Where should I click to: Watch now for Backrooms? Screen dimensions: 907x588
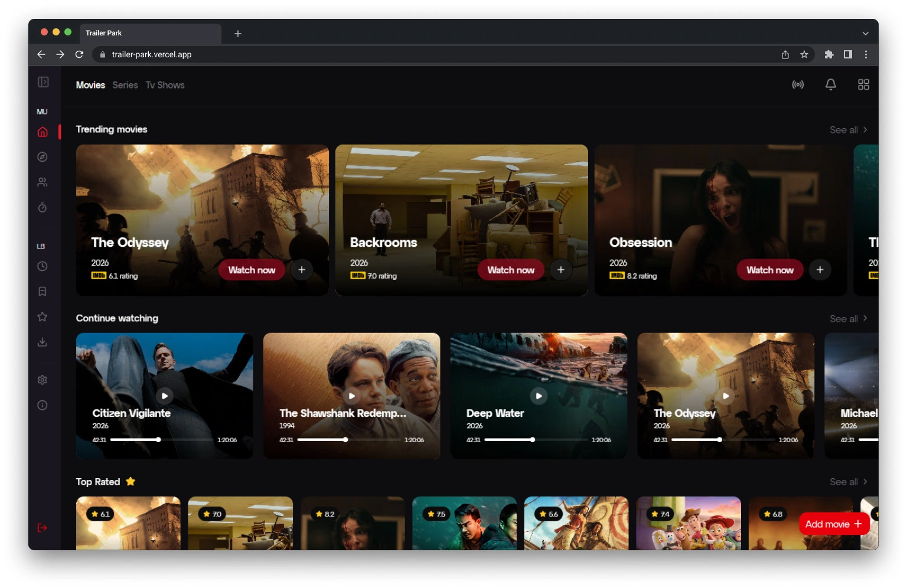click(x=511, y=270)
